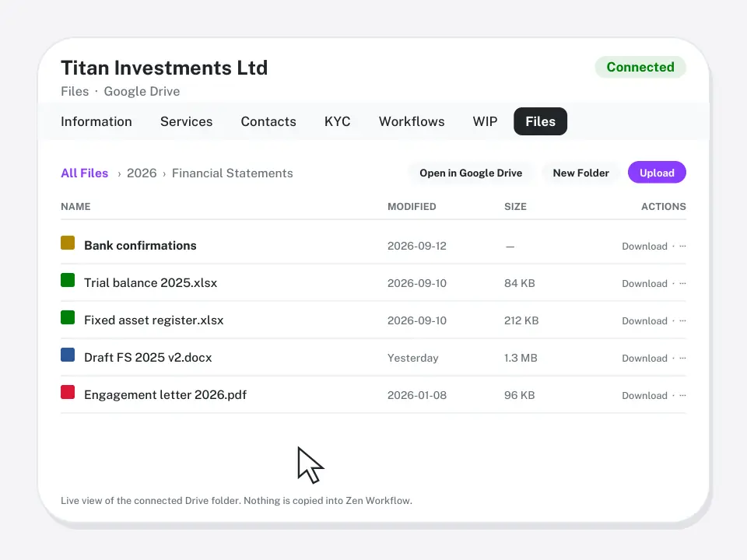Click the Bank confirmations folder icon

point(68,243)
